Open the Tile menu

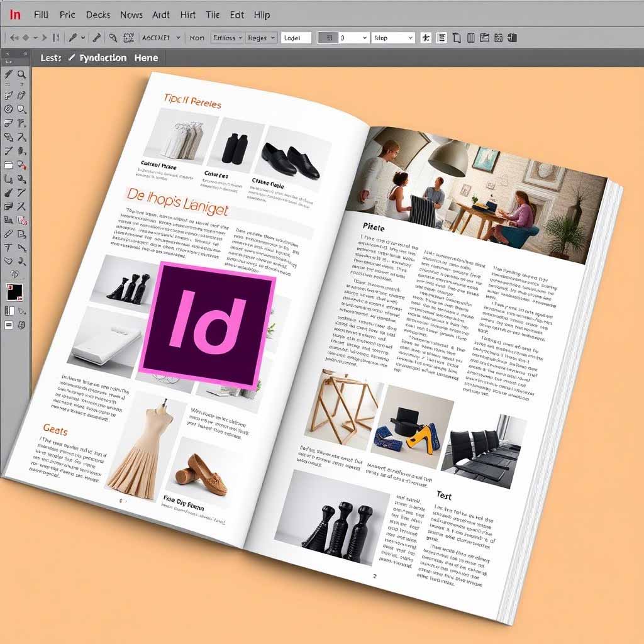[x=213, y=15]
